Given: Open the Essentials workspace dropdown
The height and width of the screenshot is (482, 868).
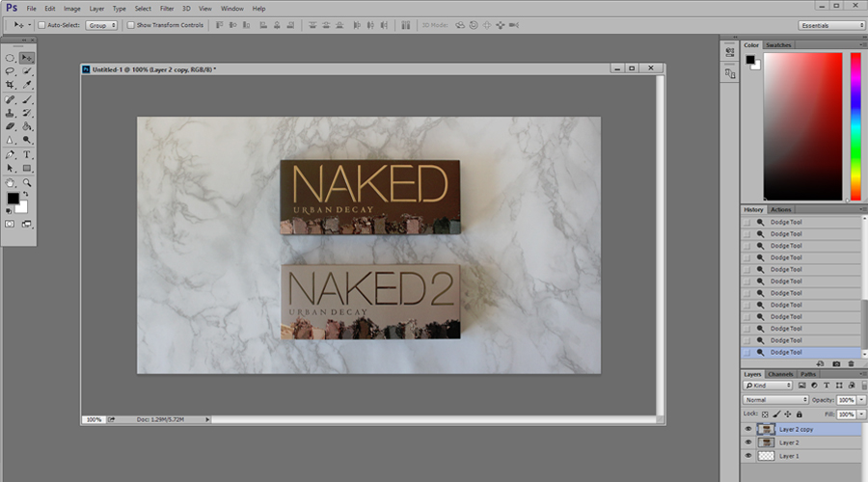Looking at the screenshot, I should pos(831,25).
